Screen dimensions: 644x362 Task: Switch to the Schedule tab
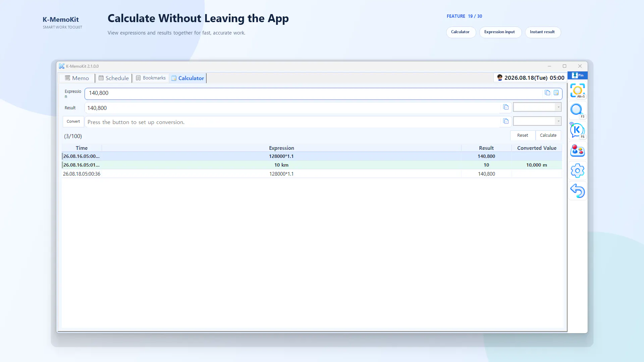tap(114, 78)
